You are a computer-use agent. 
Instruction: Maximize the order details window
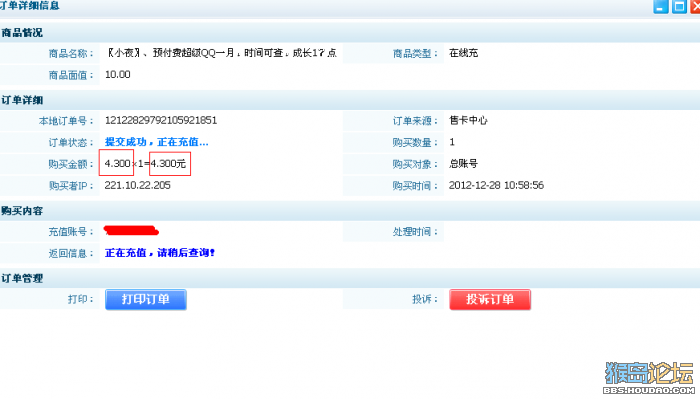pyautogui.click(x=679, y=7)
